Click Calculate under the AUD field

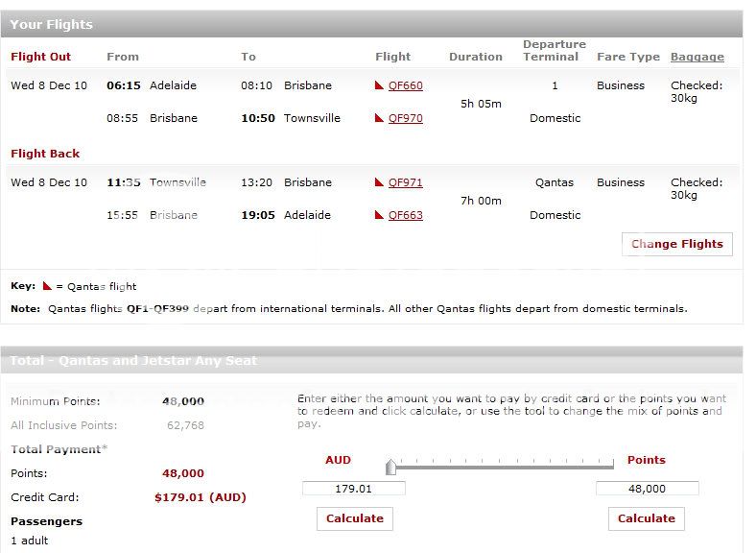[354, 518]
